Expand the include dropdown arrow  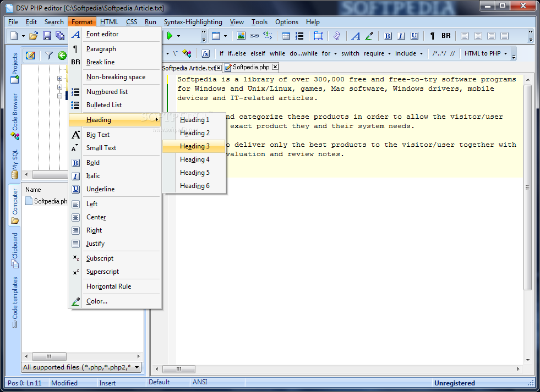(x=421, y=54)
